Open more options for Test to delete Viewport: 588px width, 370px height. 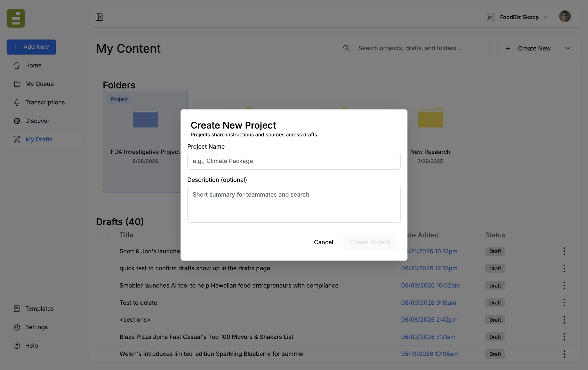point(564,303)
